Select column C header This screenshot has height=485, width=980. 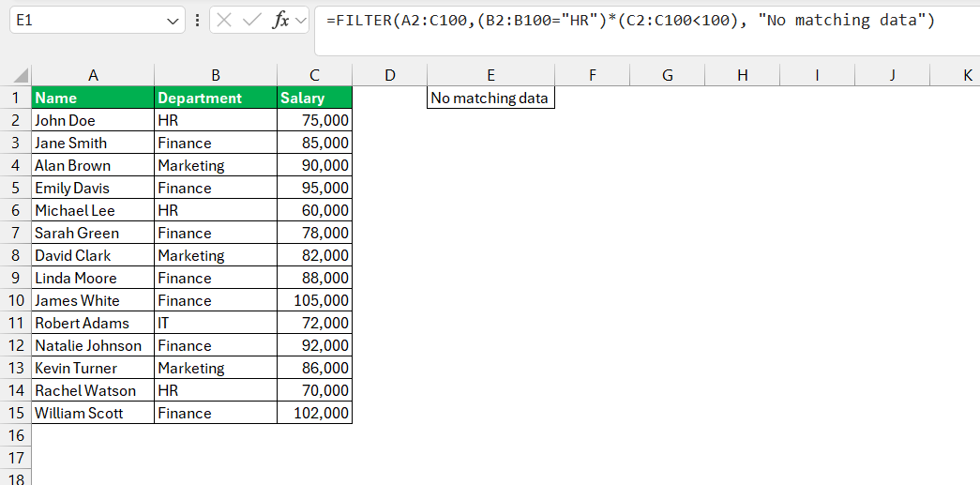314,76
